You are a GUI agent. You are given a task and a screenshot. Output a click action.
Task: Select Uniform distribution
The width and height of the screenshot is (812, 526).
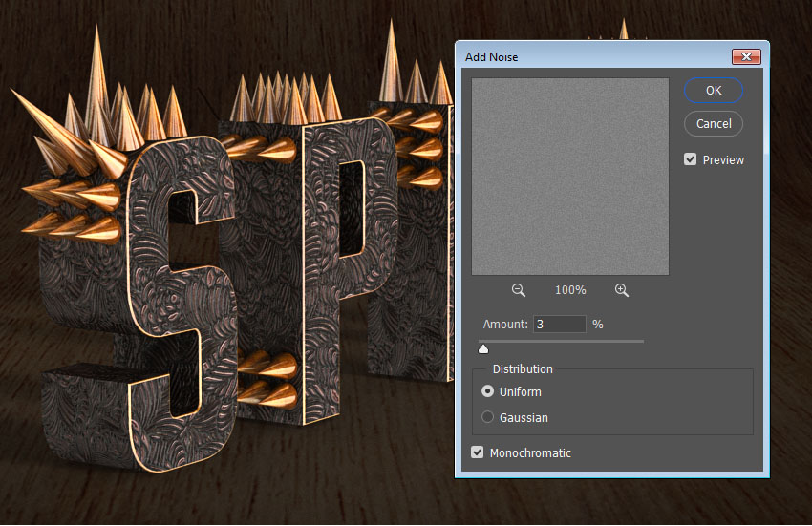click(487, 391)
